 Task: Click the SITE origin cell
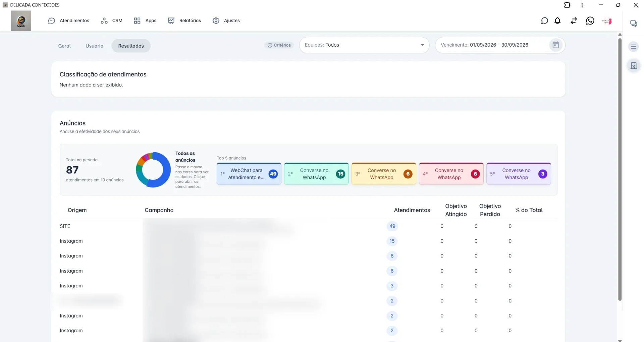(65, 226)
